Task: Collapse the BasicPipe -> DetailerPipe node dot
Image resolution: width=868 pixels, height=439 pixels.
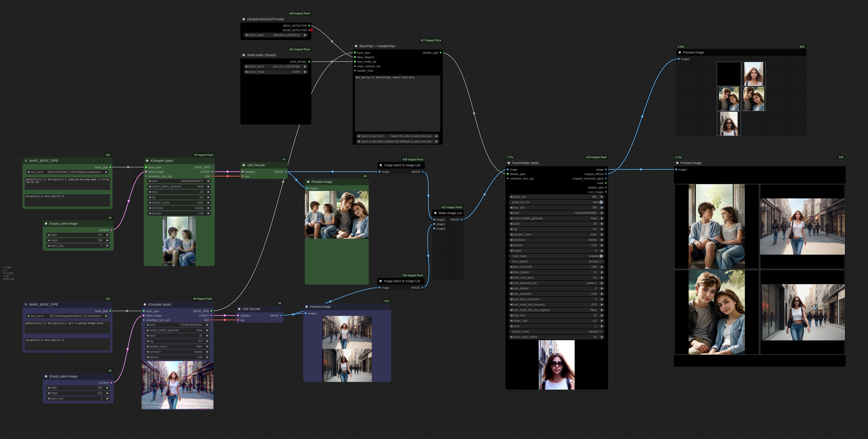Action: tap(356, 46)
